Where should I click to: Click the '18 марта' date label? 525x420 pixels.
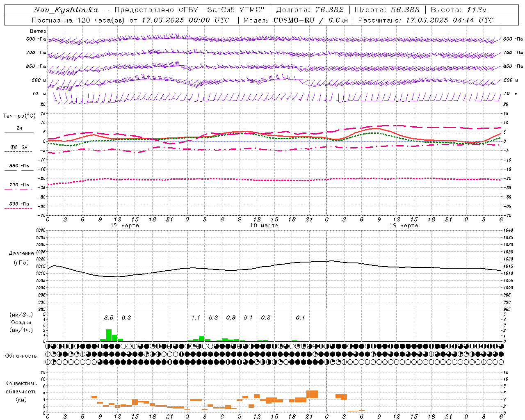[265, 226]
